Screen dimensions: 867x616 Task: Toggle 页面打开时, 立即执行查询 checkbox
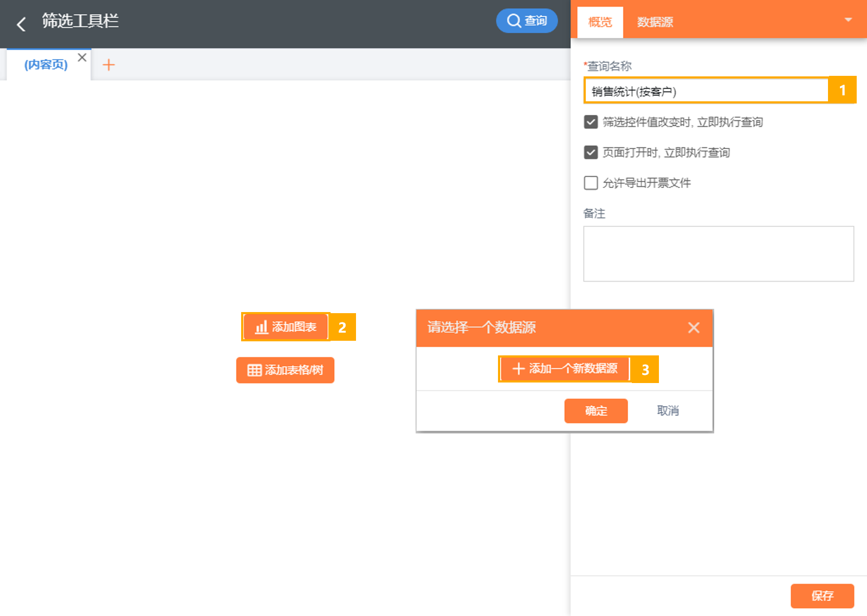[591, 152]
